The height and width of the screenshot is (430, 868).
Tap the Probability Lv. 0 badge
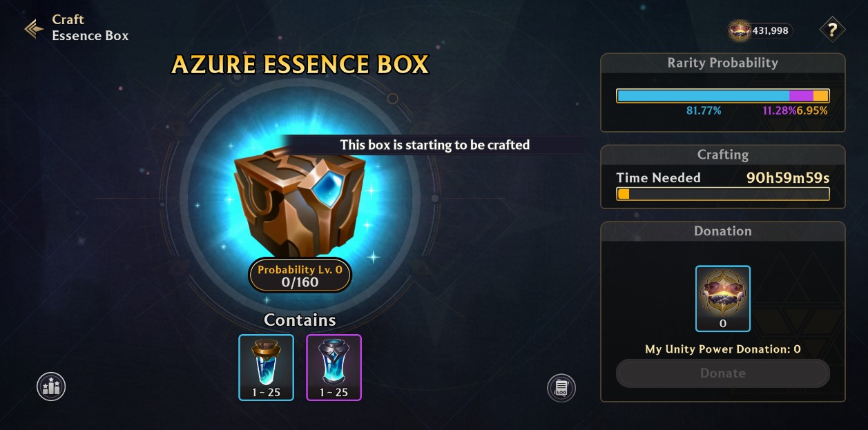(x=300, y=275)
